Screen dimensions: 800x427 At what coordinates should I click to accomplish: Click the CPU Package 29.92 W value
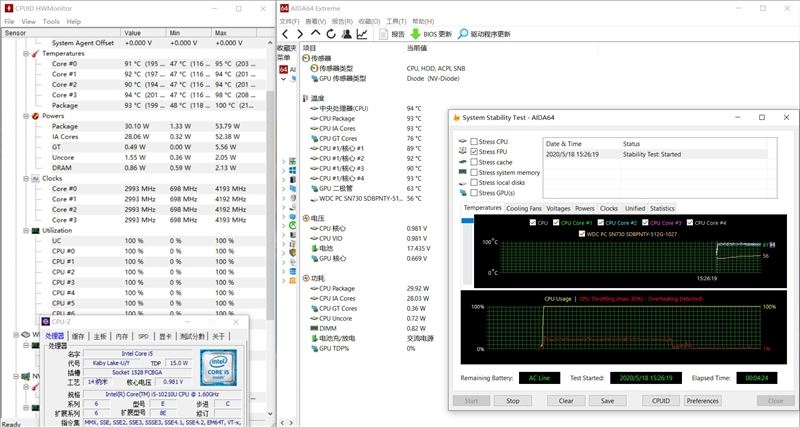pos(417,288)
